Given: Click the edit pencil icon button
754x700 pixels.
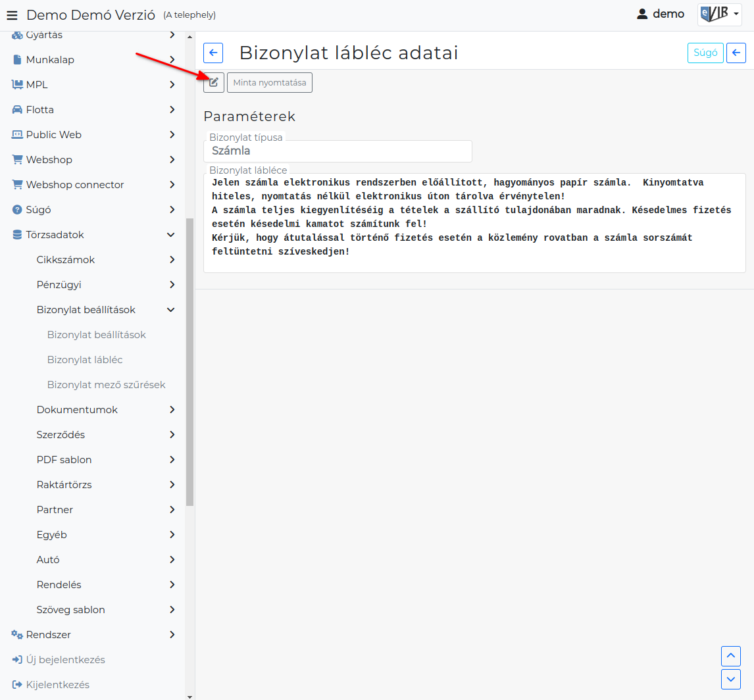Looking at the screenshot, I should click(x=214, y=83).
